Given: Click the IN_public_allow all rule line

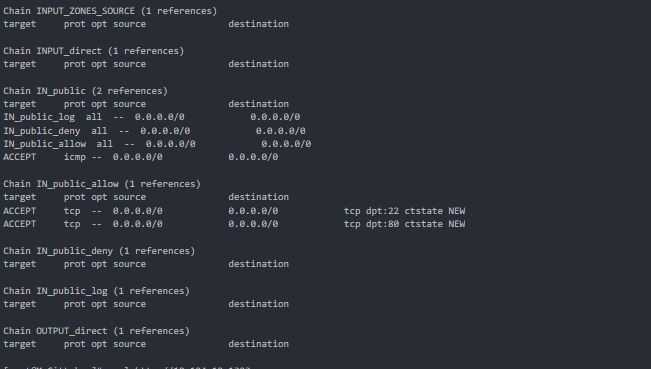Looking at the screenshot, I should point(157,144).
